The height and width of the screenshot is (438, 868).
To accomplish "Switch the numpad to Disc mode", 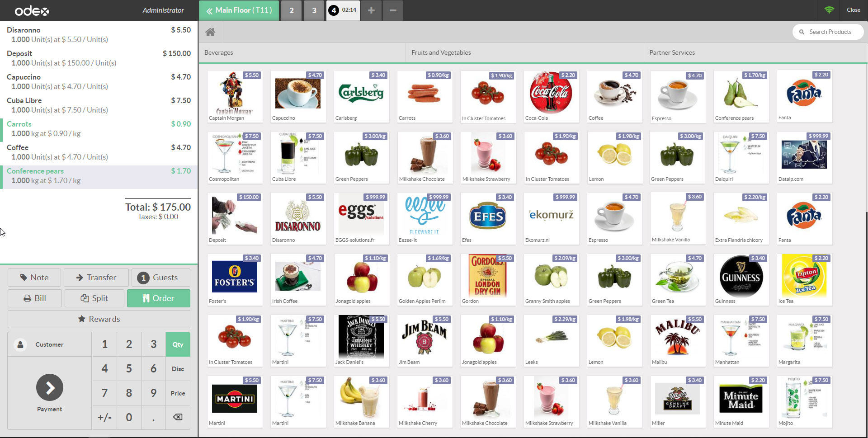I will pos(178,369).
